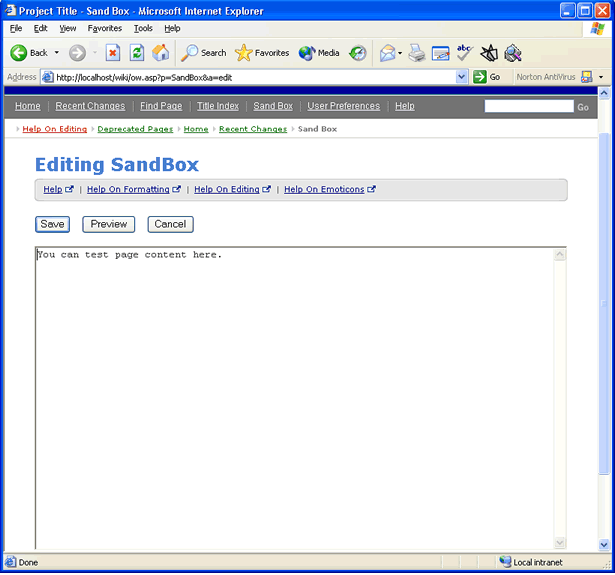
Task: Go to Home in wiki navigation bar
Action: coord(28,106)
